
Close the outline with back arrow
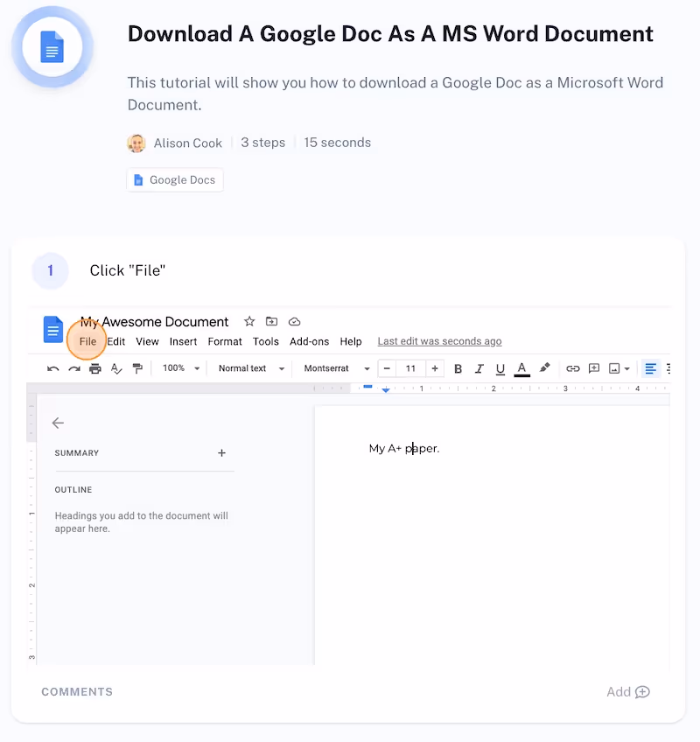coord(58,423)
